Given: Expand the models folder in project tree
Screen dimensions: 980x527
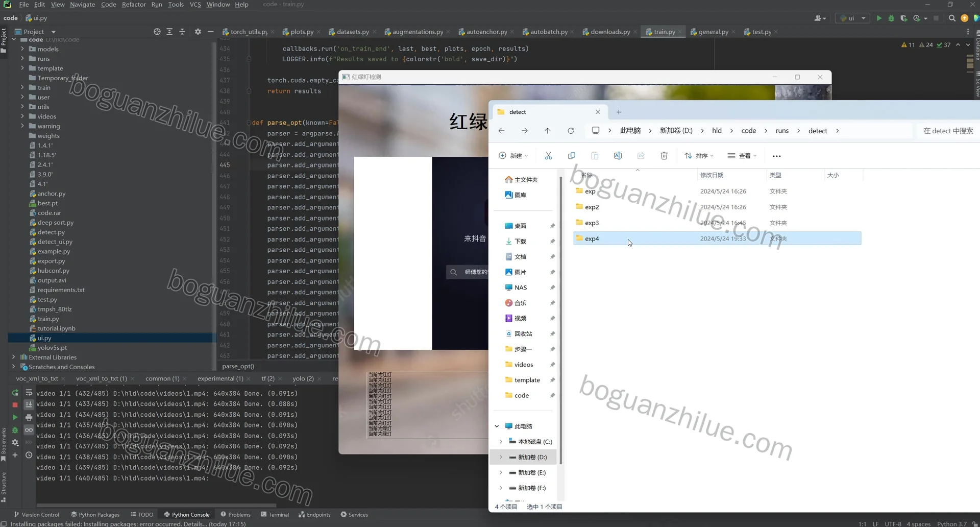Looking at the screenshot, I should point(22,49).
